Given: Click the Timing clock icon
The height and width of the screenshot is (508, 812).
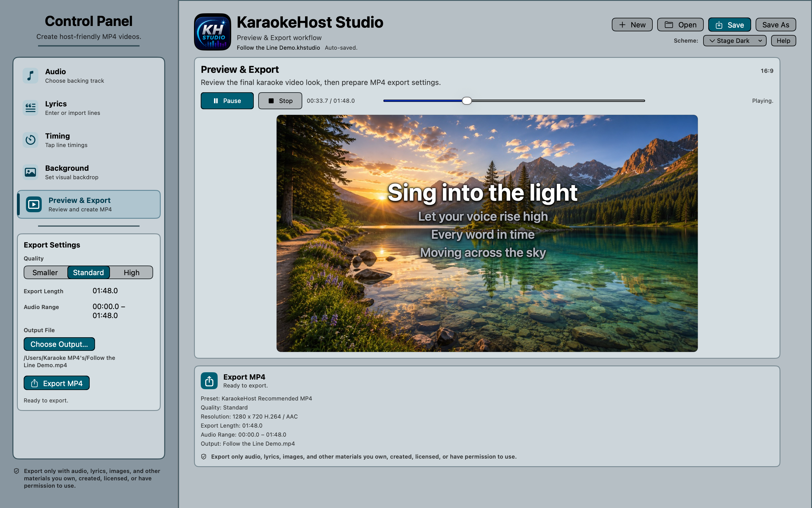Looking at the screenshot, I should pyautogui.click(x=30, y=140).
